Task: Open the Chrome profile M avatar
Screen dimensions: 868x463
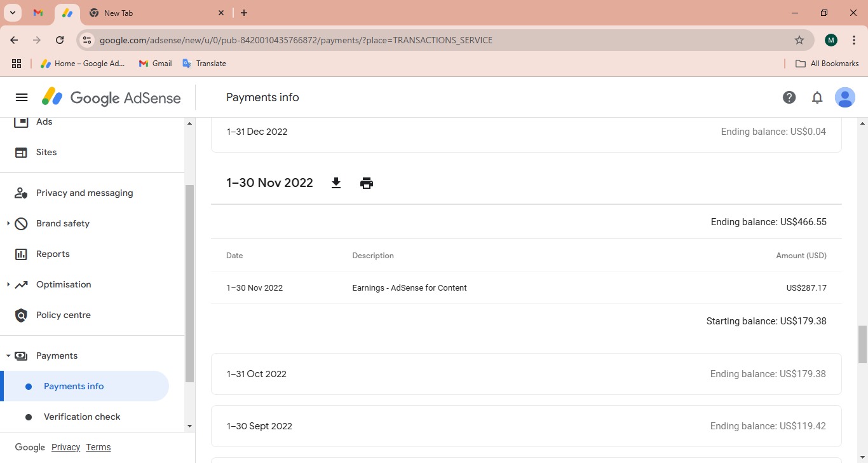Action: point(831,40)
